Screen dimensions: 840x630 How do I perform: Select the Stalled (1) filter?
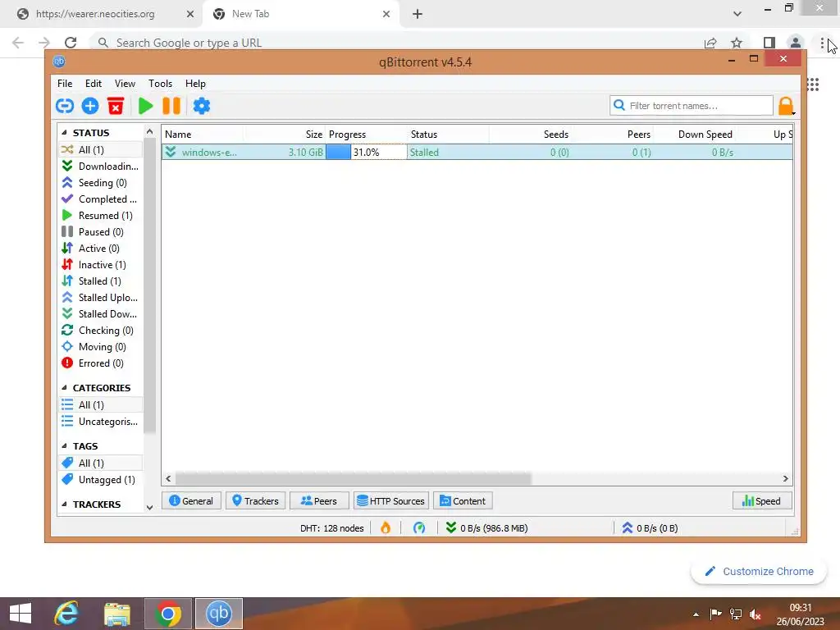tap(100, 281)
